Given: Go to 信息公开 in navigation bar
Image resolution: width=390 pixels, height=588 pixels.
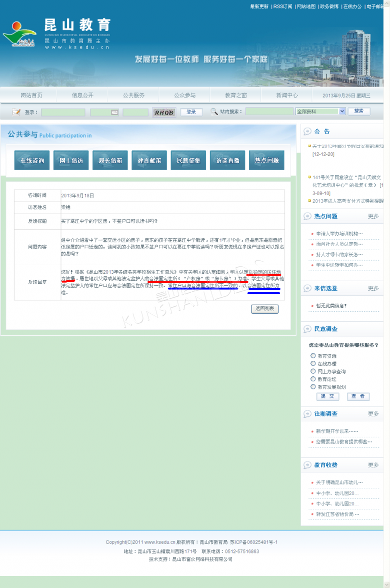Looking at the screenshot, I should [x=82, y=95].
